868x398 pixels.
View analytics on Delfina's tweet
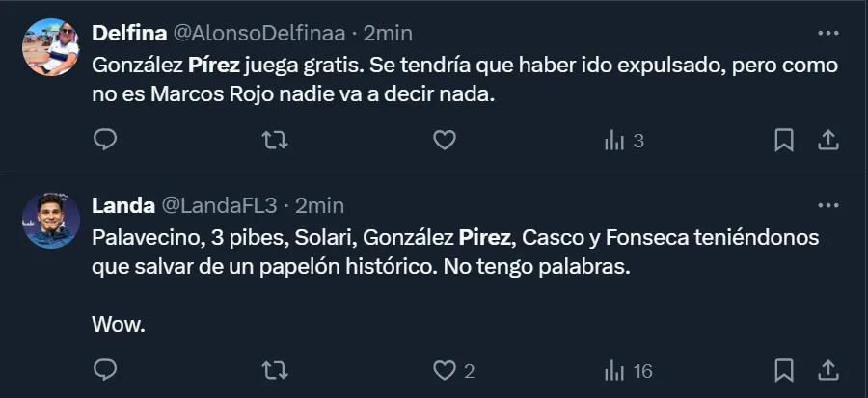click(x=623, y=141)
